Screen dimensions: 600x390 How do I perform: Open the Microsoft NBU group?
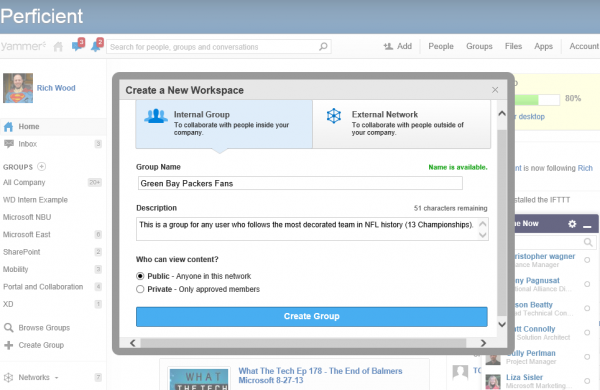pyautogui.click(x=27, y=217)
